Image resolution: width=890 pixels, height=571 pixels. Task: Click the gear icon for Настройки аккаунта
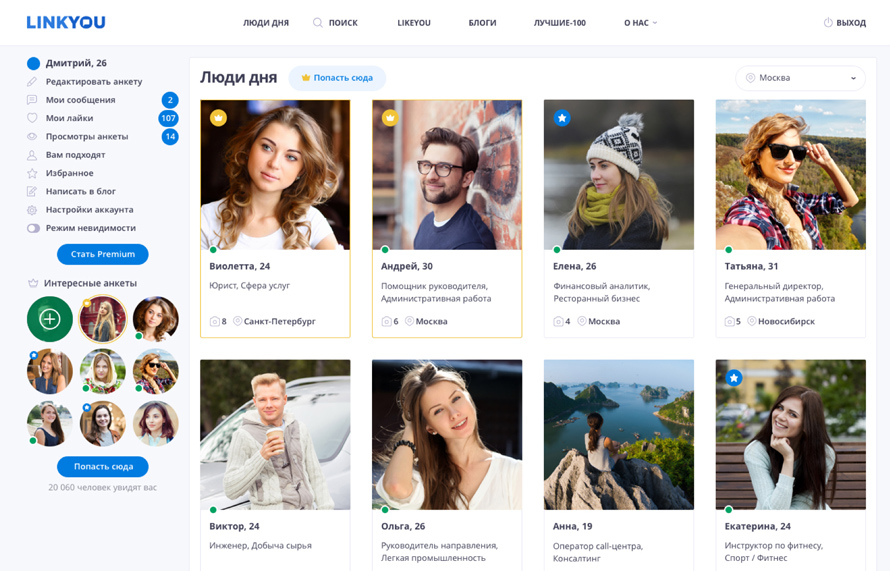click(x=32, y=210)
